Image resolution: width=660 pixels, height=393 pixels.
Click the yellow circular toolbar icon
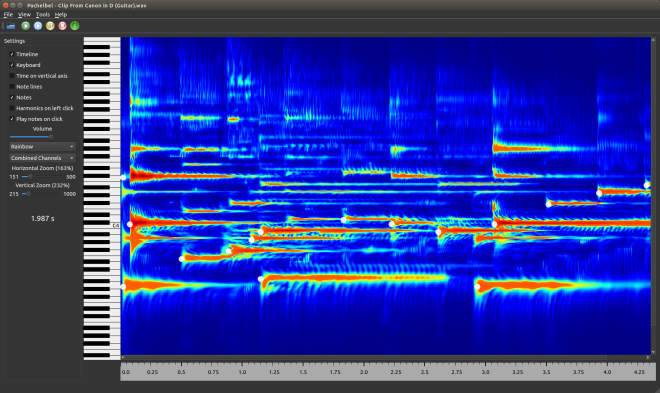coord(50,26)
